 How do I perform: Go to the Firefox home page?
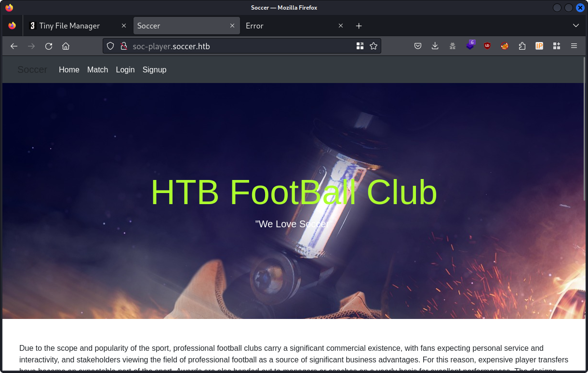(x=66, y=46)
